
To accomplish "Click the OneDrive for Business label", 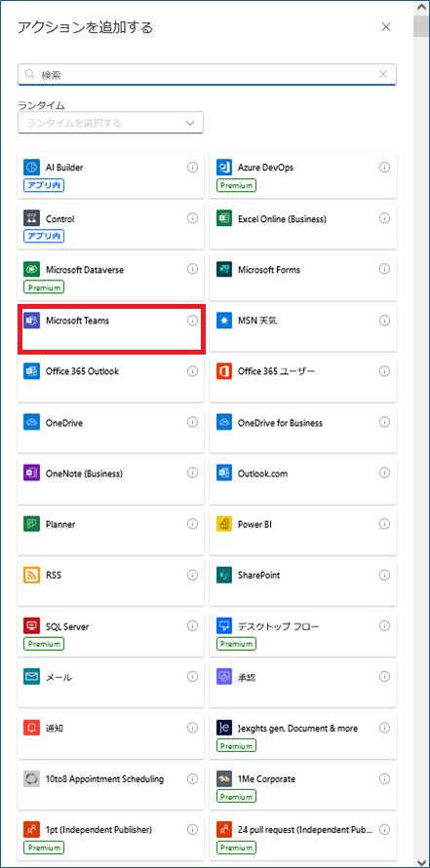I will (x=281, y=423).
